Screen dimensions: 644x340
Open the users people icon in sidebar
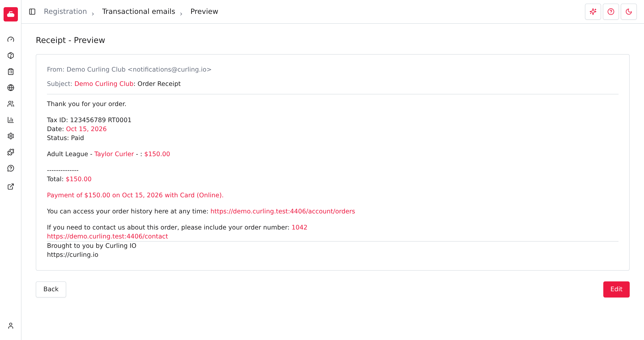[x=11, y=104]
